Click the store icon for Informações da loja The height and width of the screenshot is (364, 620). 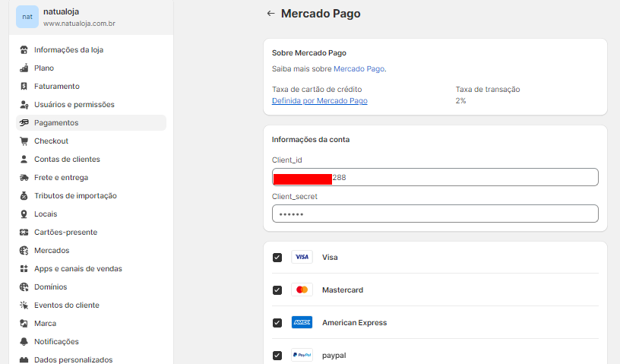pyautogui.click(x=24, y=50)
